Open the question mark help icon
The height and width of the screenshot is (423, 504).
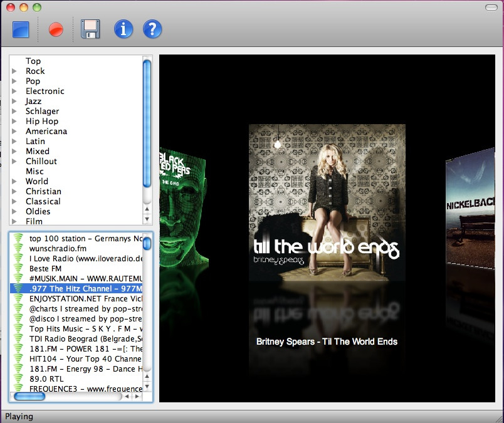(152, 29)
